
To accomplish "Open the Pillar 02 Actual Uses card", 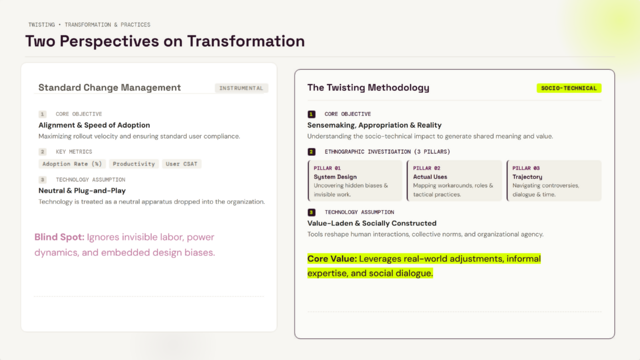I will coord(454,180).
